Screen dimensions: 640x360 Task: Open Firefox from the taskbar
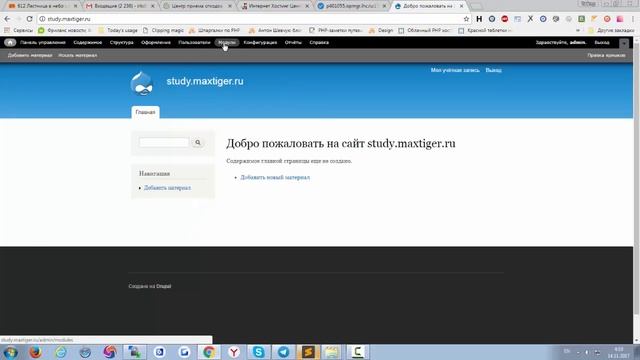coord(36,352)
